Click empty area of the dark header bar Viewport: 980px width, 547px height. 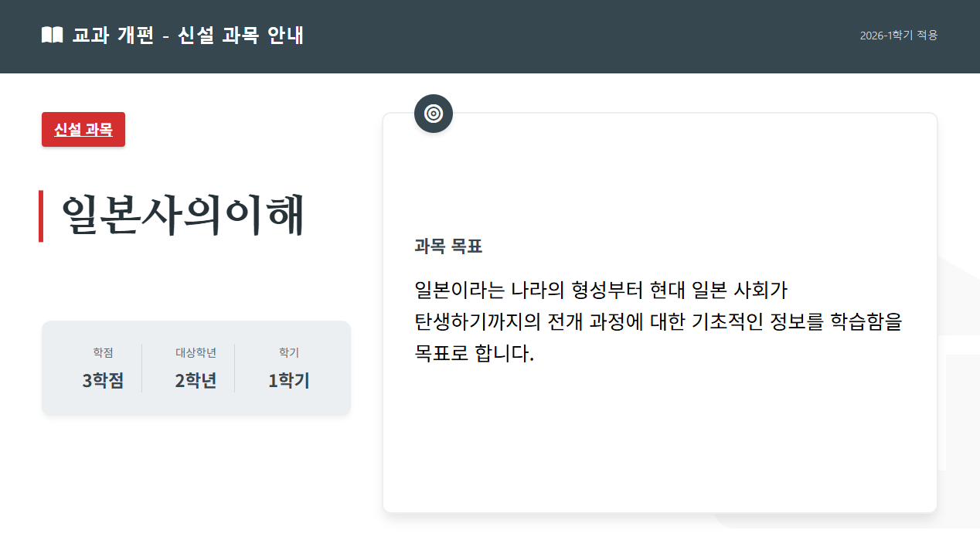(580, 36)
